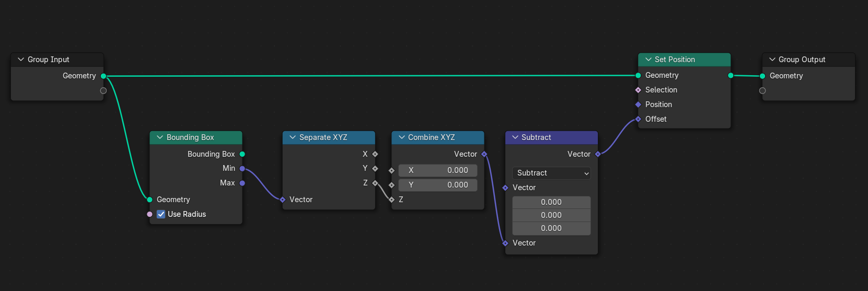Click the X output socket of Separate XYZ

point(375,154)
